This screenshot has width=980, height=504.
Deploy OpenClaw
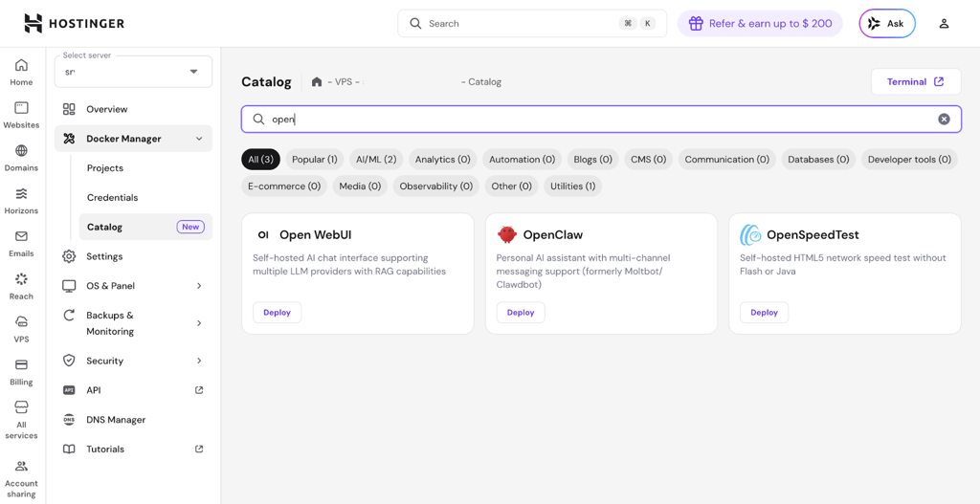(x=521, y=313)
